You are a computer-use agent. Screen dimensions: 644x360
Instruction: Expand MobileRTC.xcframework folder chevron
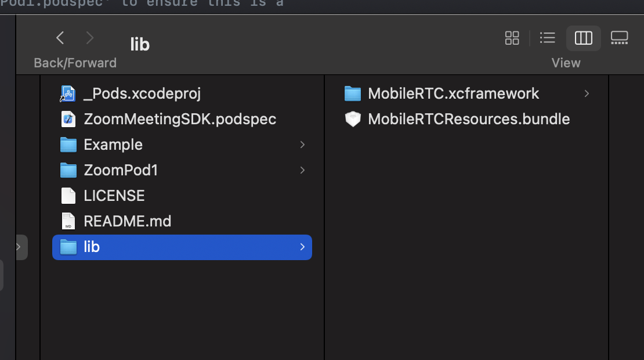coord(587,93)
